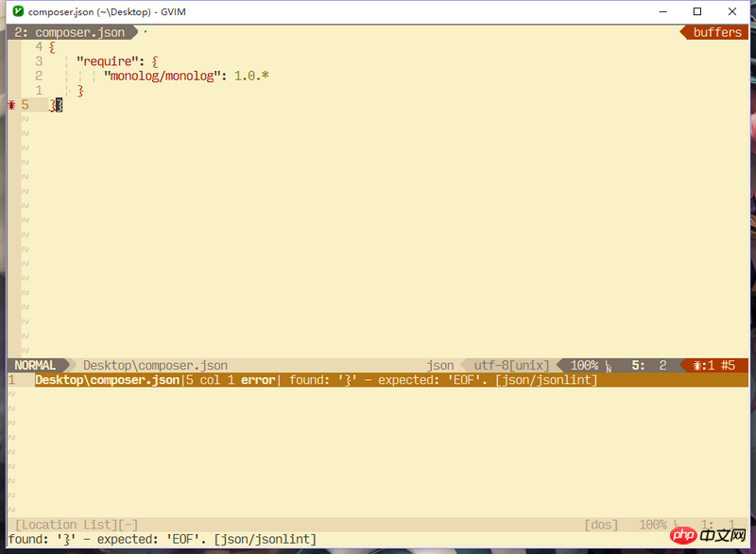Click the 'buffers' label in tabline
Viewport: 756px width, 554px height.
point(717,32)
